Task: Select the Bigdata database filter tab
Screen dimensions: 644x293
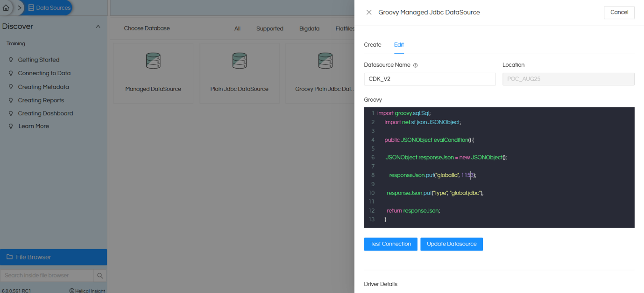Action: [309, 28]
